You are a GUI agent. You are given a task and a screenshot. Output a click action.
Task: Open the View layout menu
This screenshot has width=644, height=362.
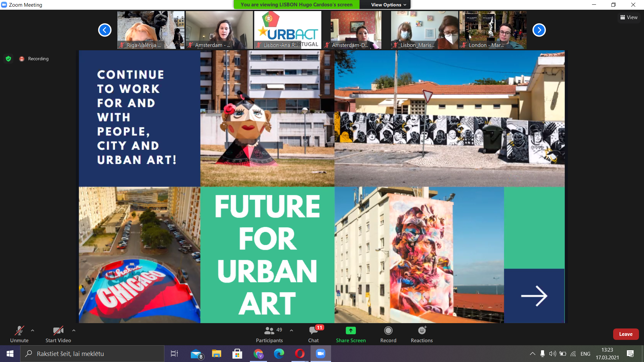629,17
